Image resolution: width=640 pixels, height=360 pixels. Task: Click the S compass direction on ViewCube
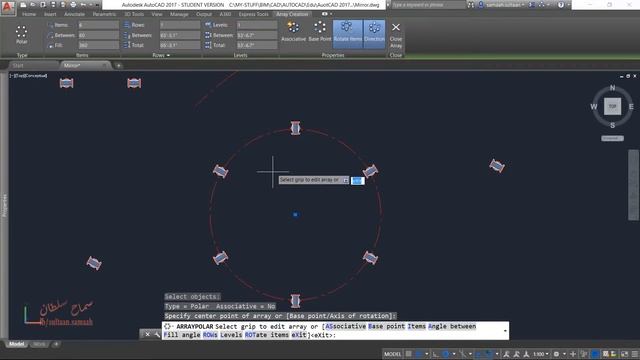612,125
